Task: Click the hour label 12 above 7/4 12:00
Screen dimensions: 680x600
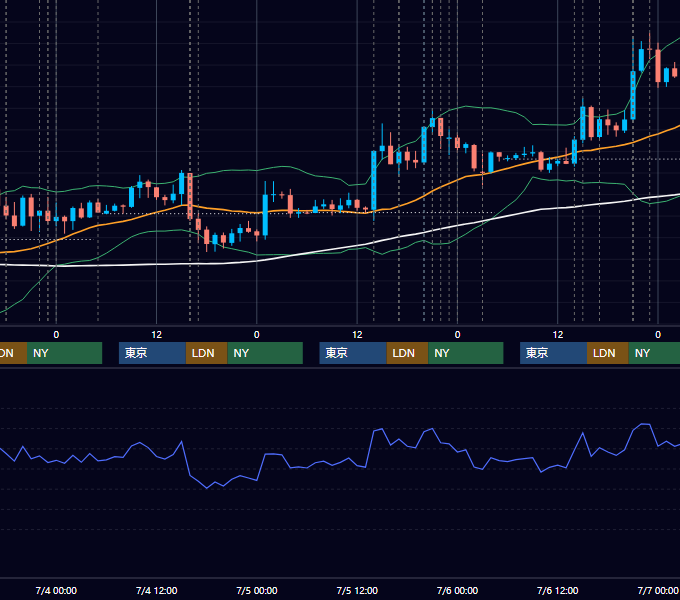Action: (x=157, y=335)
